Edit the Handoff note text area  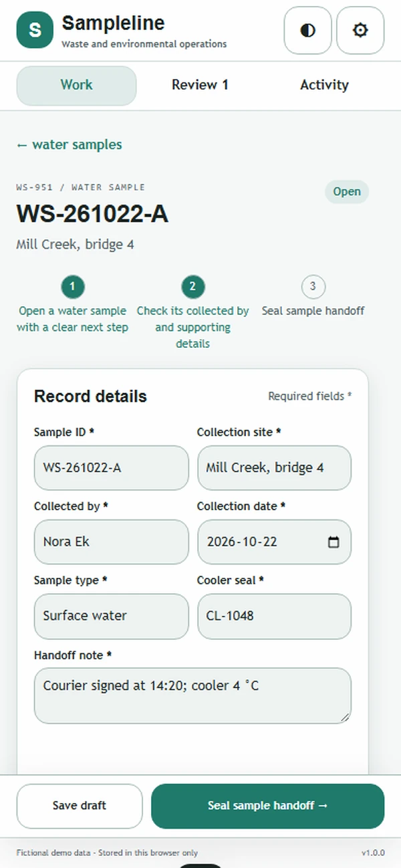click(192, 695)
